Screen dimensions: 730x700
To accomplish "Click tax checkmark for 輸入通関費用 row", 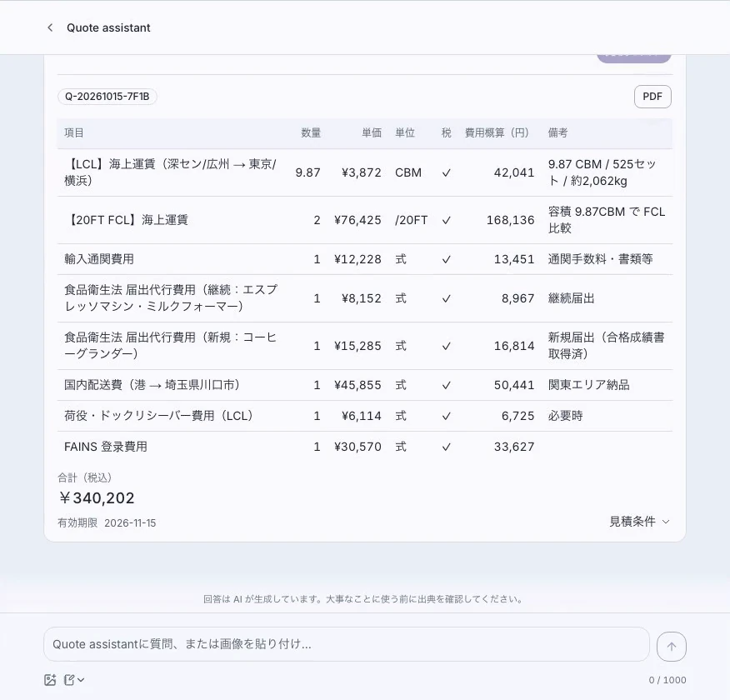I will tap(446, 259).
